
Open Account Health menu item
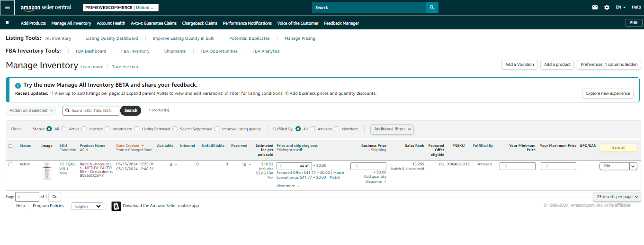[111, 23]
